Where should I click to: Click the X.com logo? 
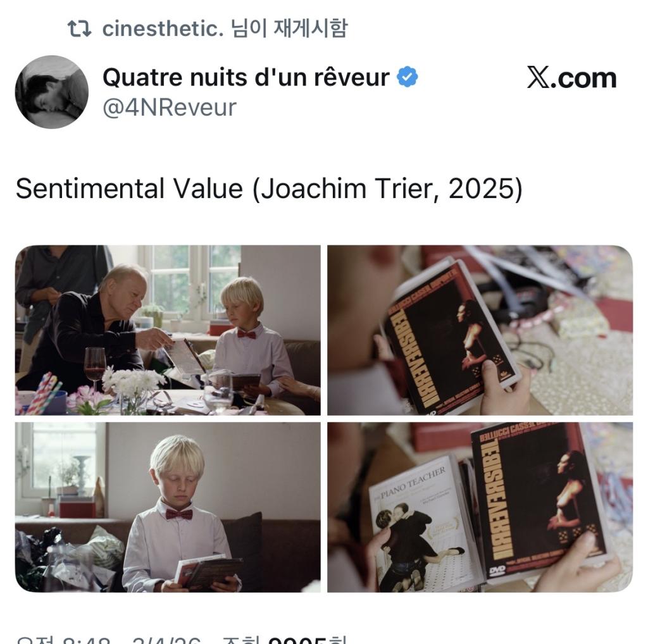571,78
